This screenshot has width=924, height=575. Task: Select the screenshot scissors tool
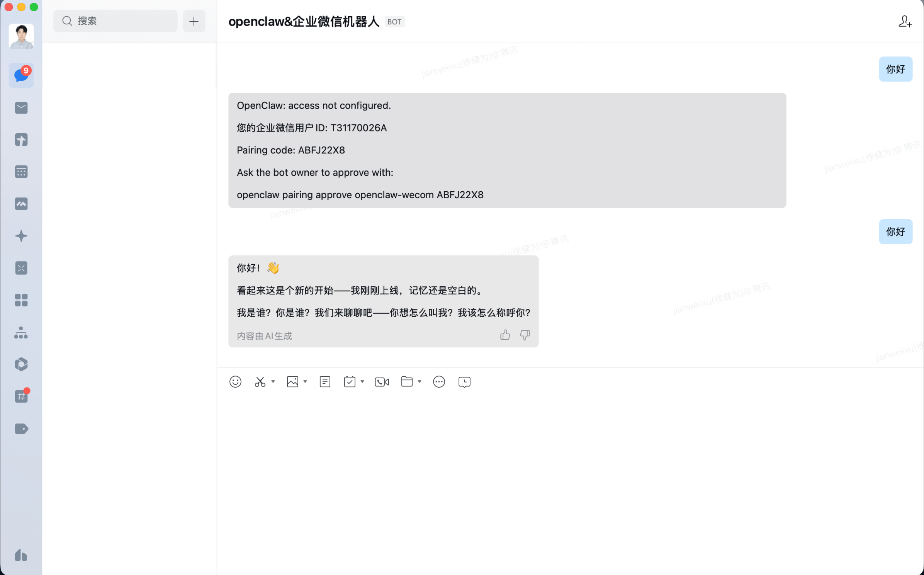260,381
